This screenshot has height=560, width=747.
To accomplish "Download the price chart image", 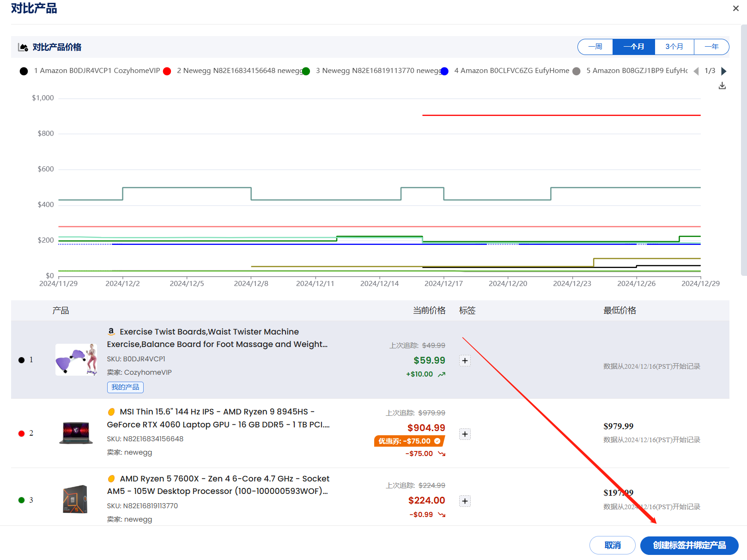I will 722,85.
